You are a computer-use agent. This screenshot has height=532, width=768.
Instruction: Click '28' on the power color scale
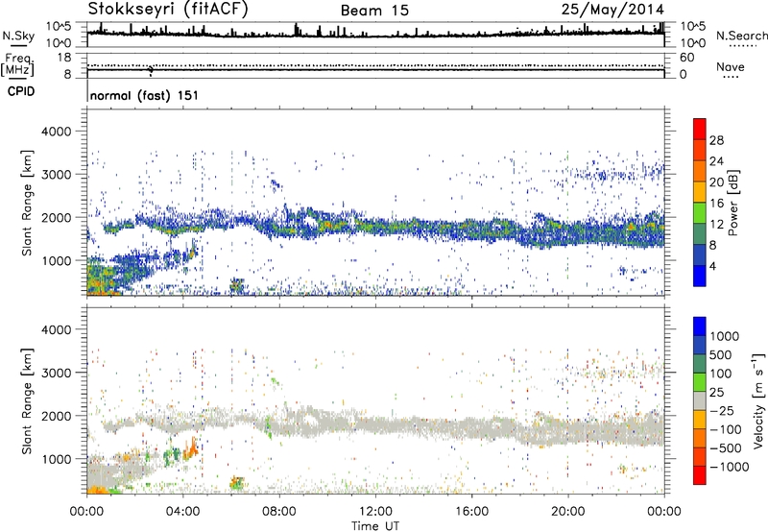pos(716,140)
